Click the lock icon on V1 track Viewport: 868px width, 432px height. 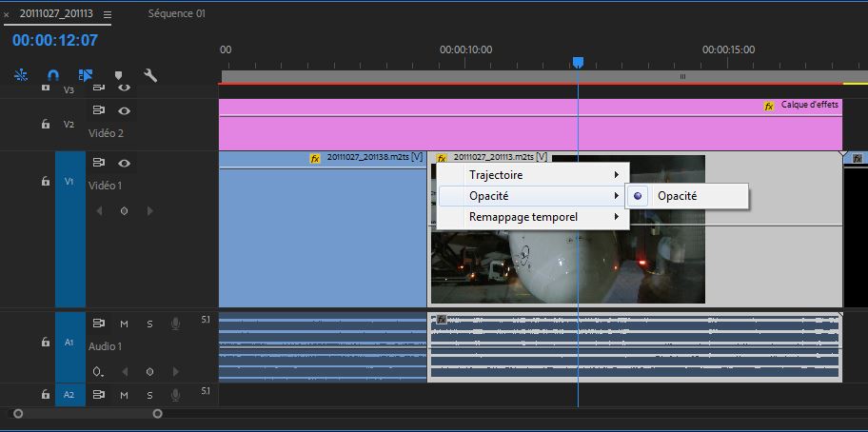point(45,181)
